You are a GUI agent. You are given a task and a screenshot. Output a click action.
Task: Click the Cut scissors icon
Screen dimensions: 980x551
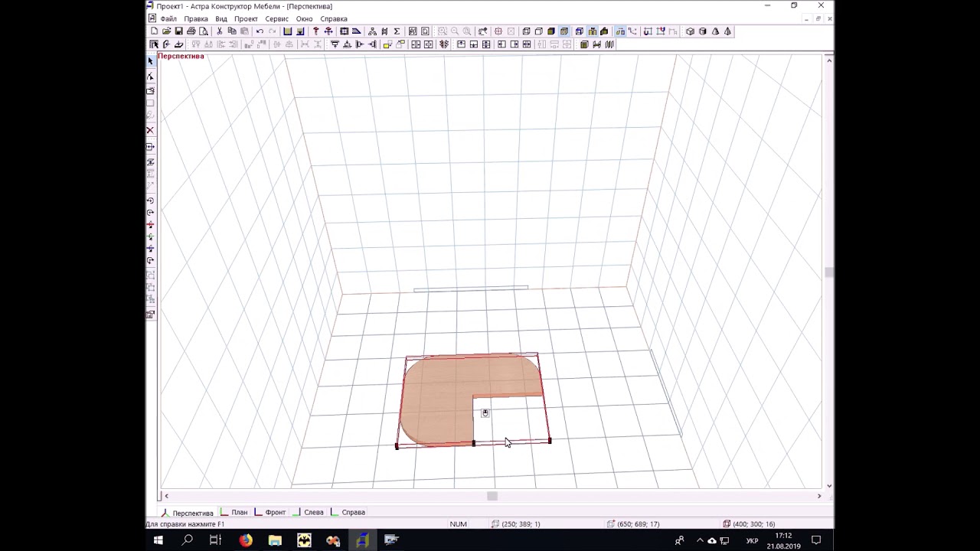point(219,31)
